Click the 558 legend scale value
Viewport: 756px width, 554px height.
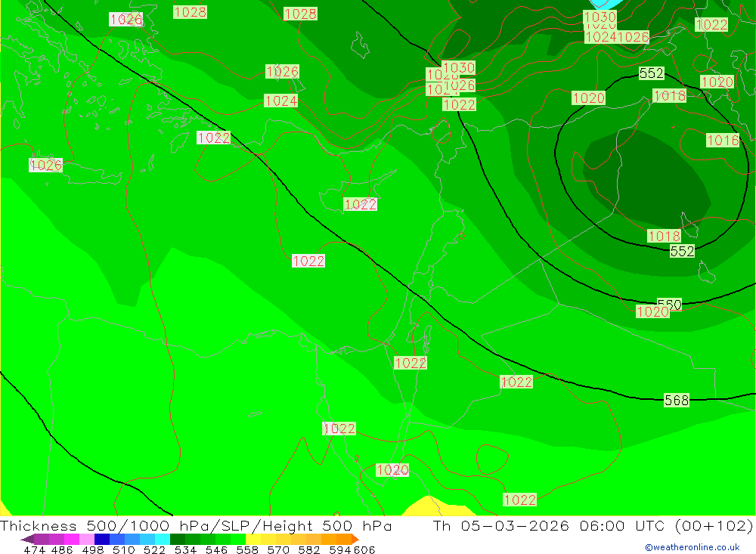click(247, 549)
